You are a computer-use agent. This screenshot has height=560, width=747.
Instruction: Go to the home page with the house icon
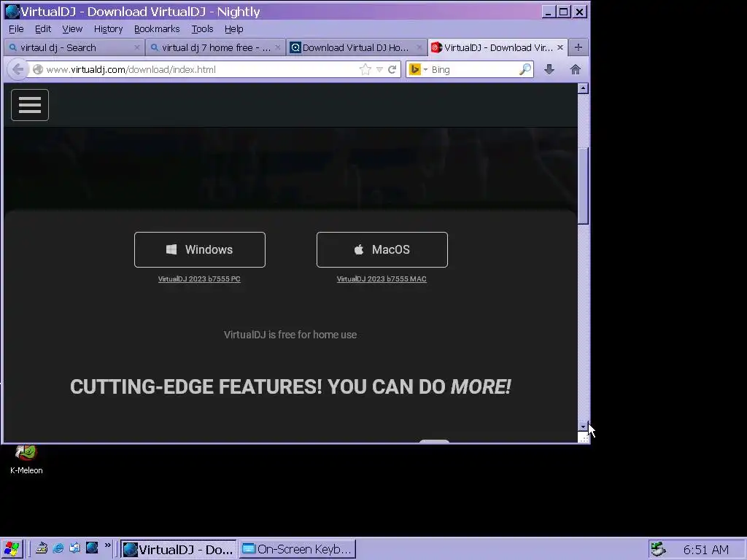click(576, 69)
